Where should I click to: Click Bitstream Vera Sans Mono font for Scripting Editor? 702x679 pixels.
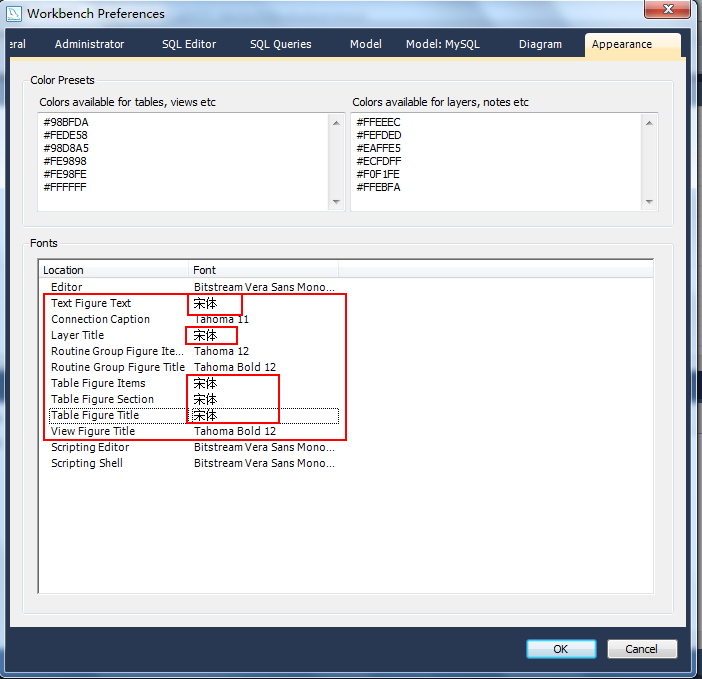pos(264,447)
